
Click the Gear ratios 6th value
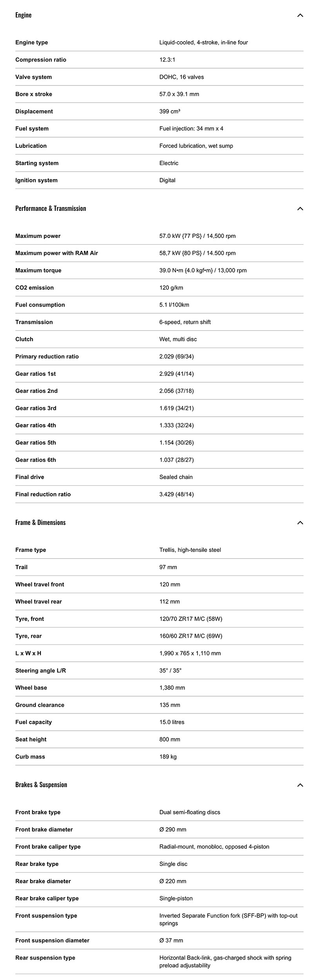(x=176, y=460)
